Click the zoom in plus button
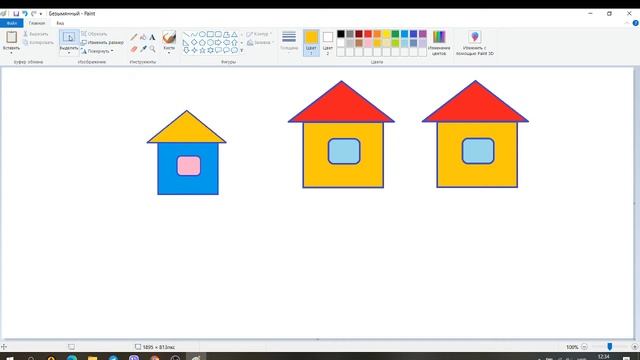This screenshot has width=640, height=360. 635,347
